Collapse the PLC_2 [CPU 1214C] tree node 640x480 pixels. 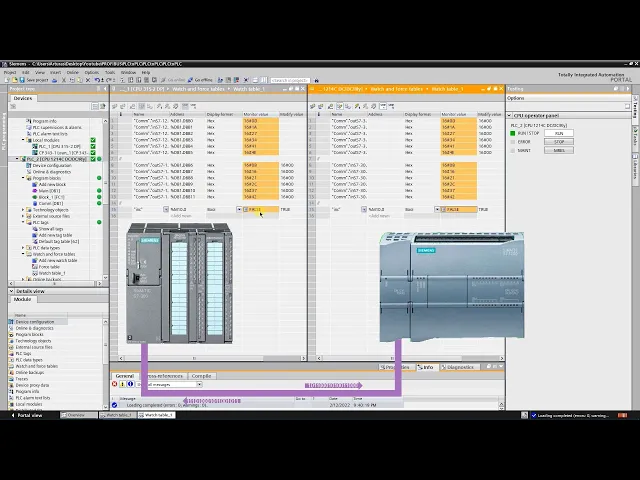pos(17,159)
